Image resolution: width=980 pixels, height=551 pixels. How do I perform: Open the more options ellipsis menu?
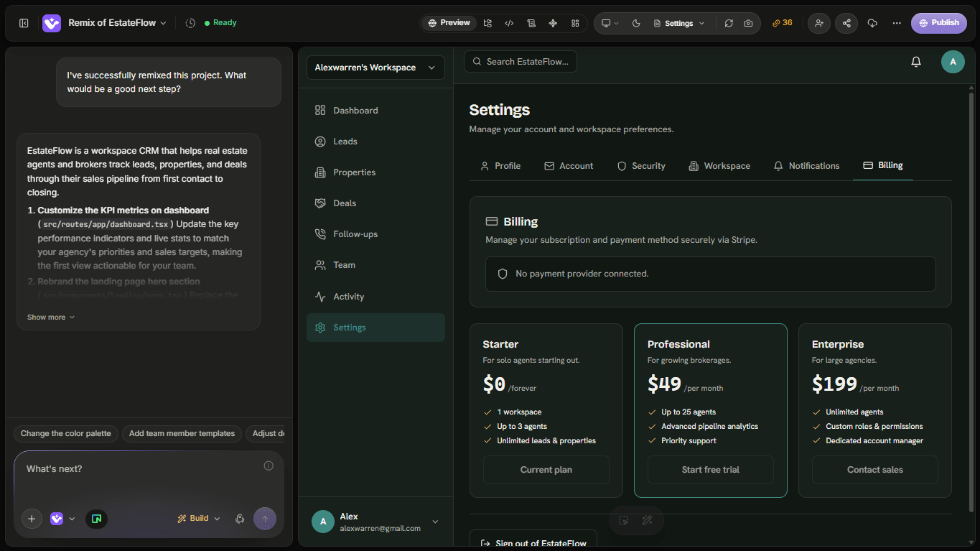pos(897,23)
